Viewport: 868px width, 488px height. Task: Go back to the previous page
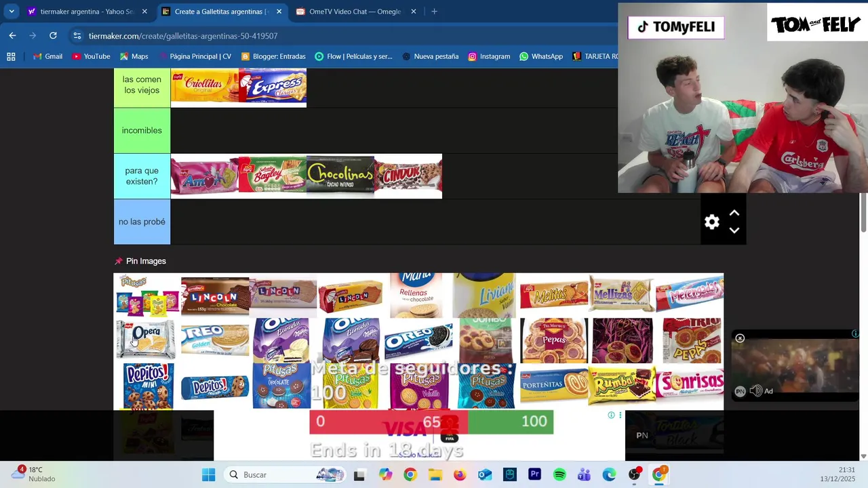12,35
